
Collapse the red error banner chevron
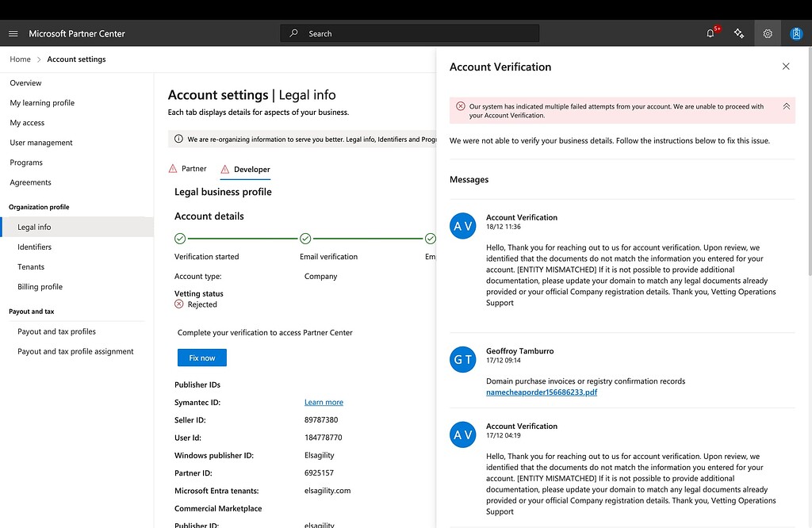click(786, 106)
